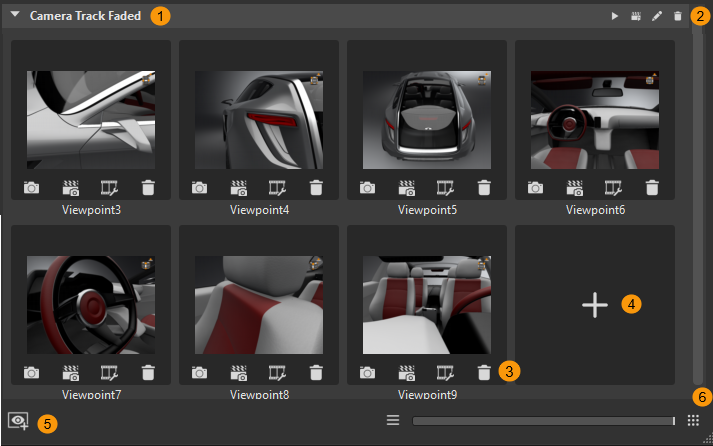Click clapperboard camera icon under Viewpoint9
This screenshot has height=446, width=713.
tap(407, 373)
